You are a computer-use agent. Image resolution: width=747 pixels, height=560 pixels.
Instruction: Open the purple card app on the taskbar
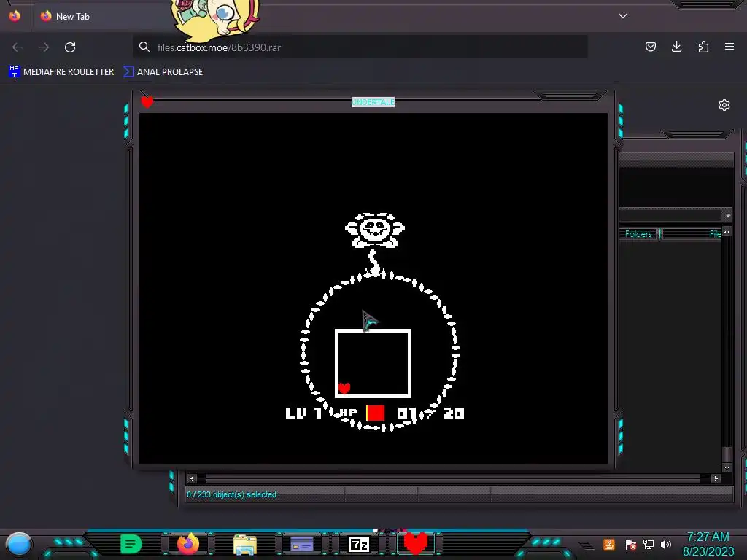(302, 544)
